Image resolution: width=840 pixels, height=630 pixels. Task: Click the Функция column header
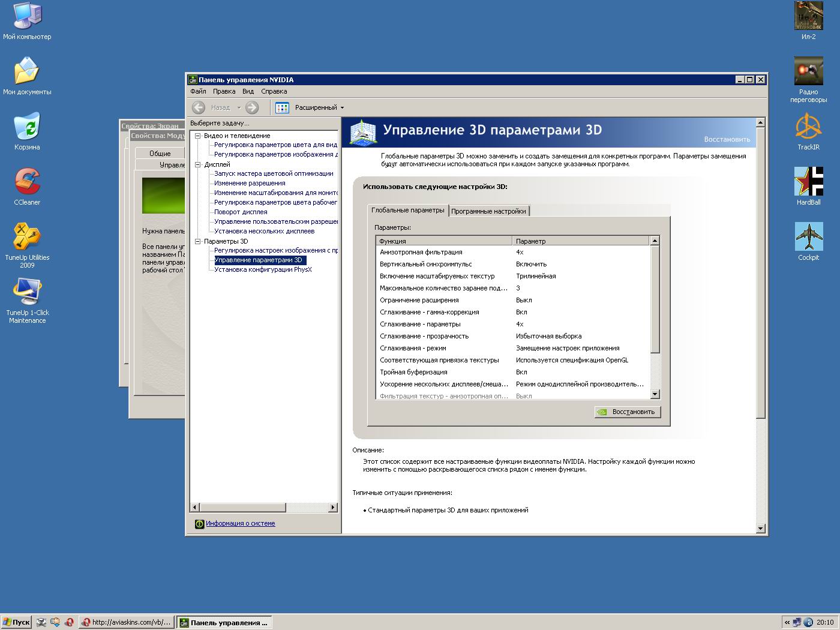445,241
